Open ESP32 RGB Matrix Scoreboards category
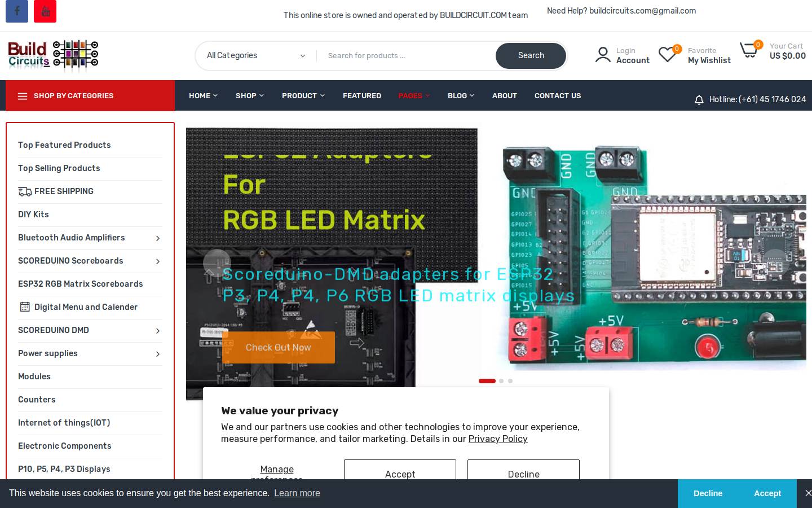The height and width of the screenshot is (508, 812). [x=80, y=284]
